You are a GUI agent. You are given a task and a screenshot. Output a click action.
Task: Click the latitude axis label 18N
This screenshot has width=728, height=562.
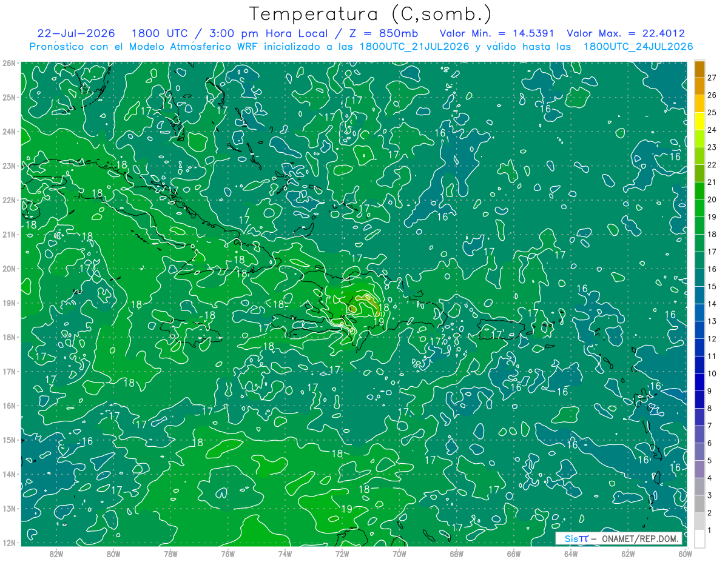8,337
